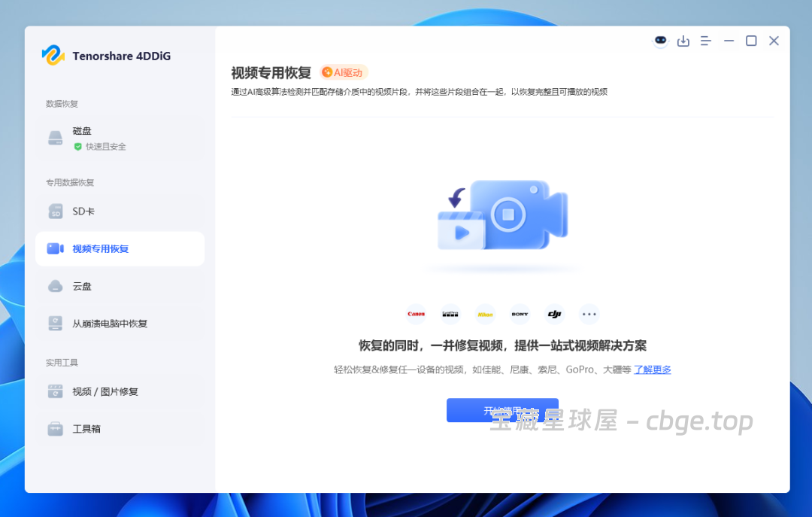
Task: Open the AI assistant robot icon
Action: click(659, 41)
